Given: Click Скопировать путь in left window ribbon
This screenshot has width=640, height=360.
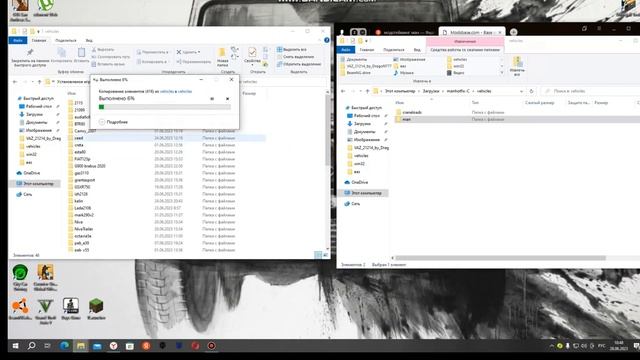Looking at the screenshot, I should click(111, 57).
